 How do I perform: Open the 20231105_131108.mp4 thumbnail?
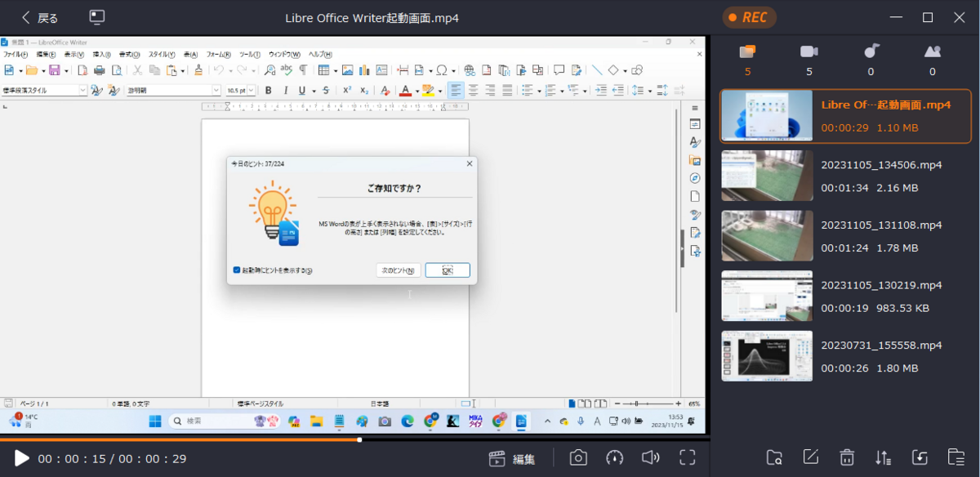pos(767,236)
